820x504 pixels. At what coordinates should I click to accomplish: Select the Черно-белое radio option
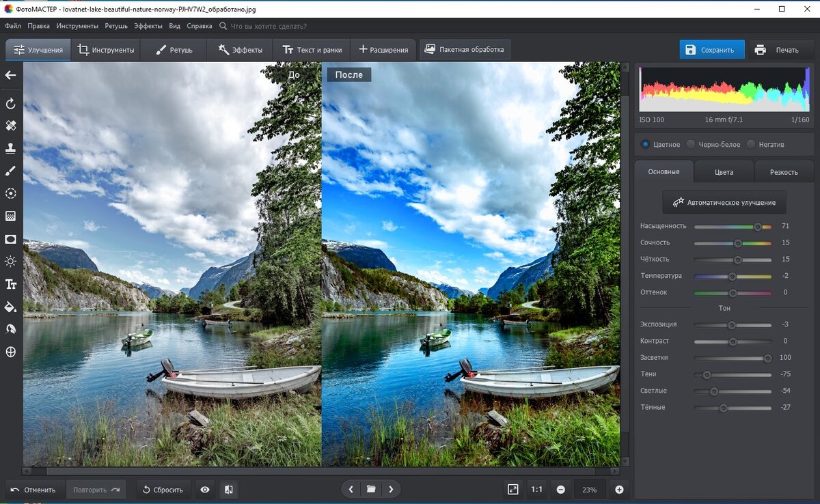(x=713, y=145)
